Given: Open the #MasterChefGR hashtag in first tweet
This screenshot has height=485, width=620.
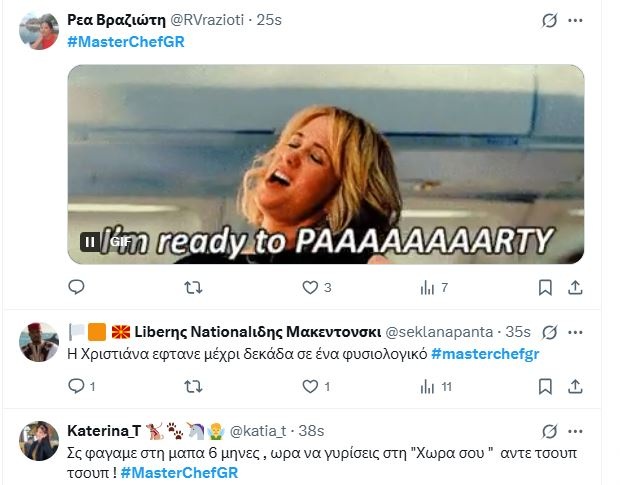Looking at the screenshot, I should coord(126,42).
